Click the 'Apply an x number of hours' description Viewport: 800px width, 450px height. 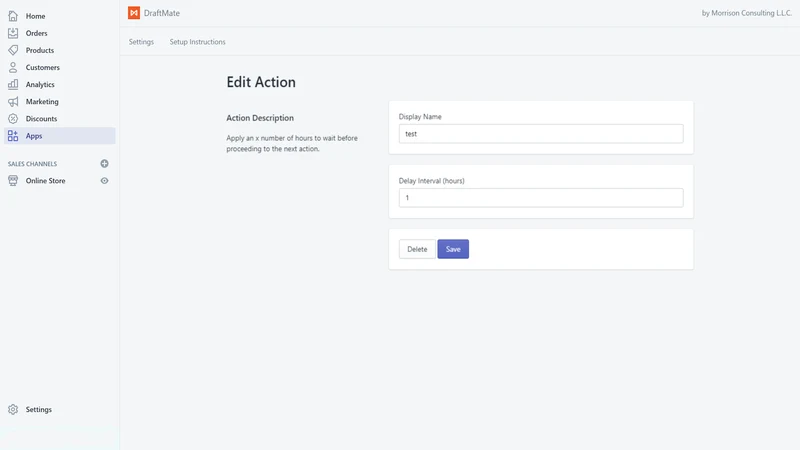coord(292,143)
